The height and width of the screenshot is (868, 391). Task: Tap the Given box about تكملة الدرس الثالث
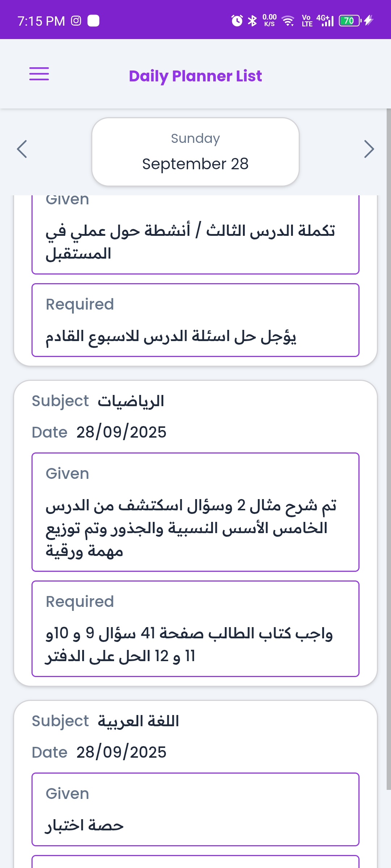(195, 235)
